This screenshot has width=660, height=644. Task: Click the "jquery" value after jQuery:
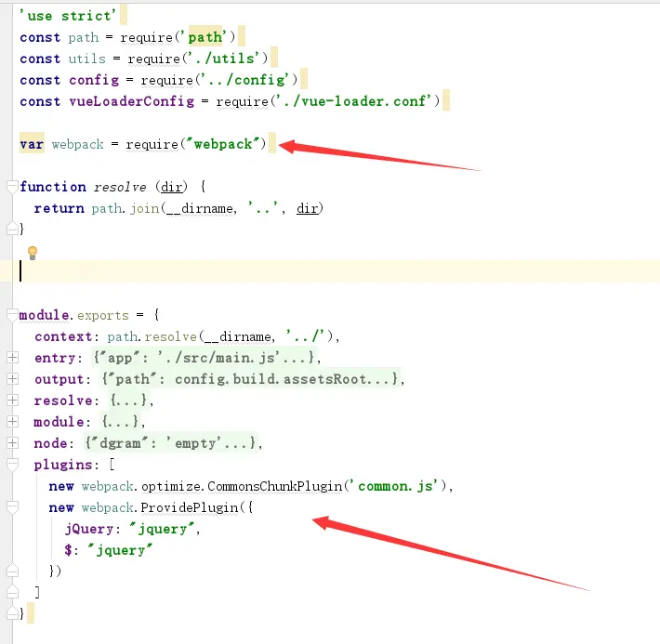pyautogui.click(x=162, y=529)
